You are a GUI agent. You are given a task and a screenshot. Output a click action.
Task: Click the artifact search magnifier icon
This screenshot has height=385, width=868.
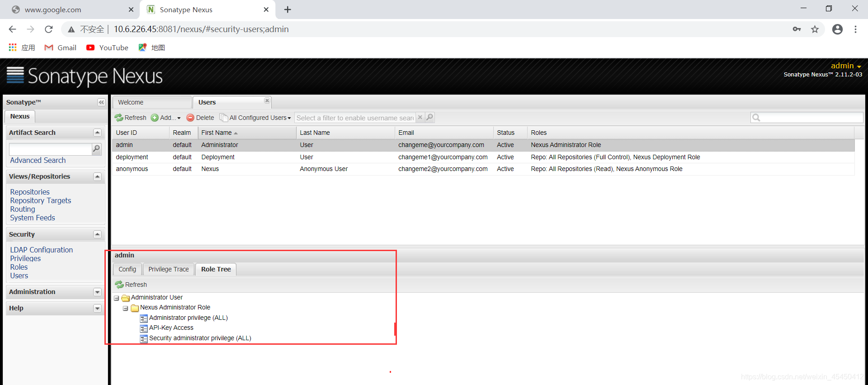[x=96, y=149]
